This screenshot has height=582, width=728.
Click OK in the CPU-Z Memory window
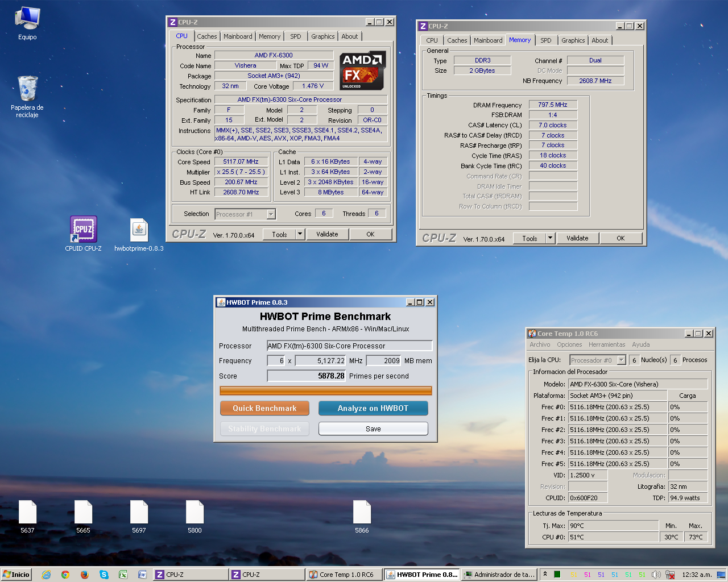[x=621, y=238]
